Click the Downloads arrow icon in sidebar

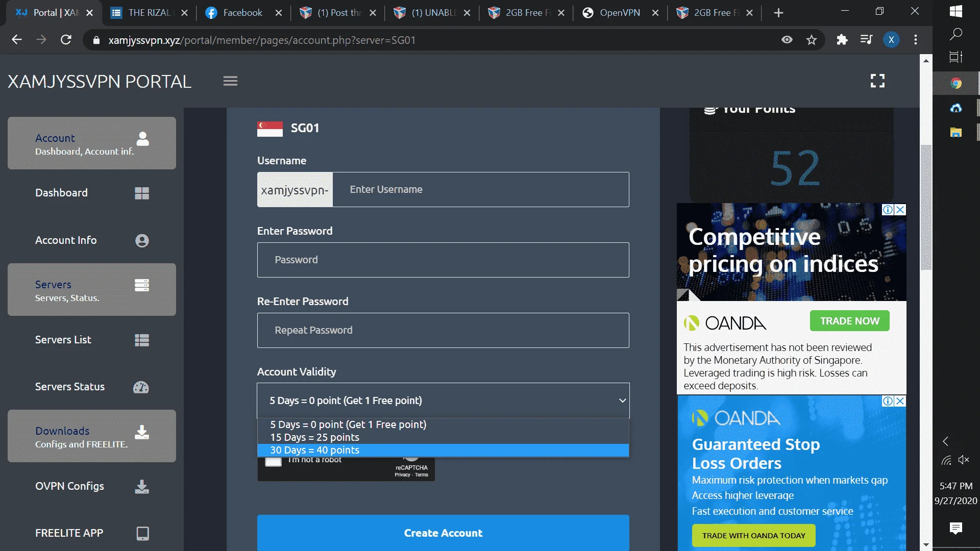[x=142, y=432]
